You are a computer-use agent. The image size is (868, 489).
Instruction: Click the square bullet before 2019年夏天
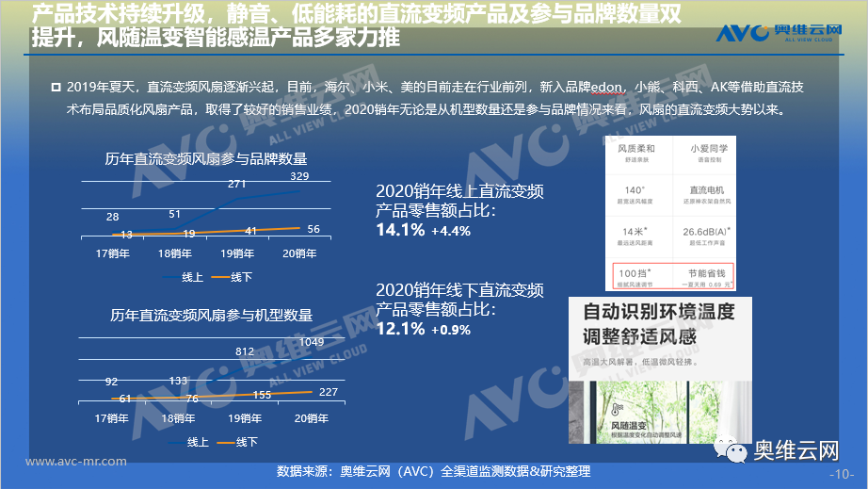(56, 87)
